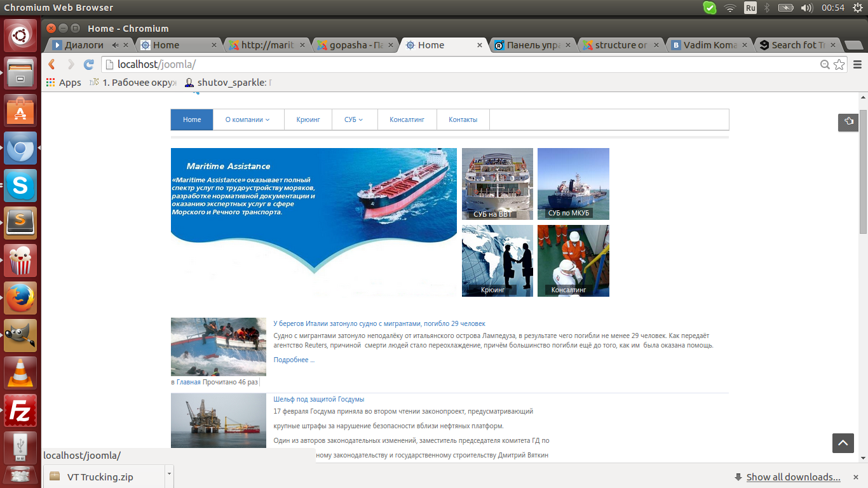Click the Wi-Fi network indicator
The image size is (868, 488).
729,8
